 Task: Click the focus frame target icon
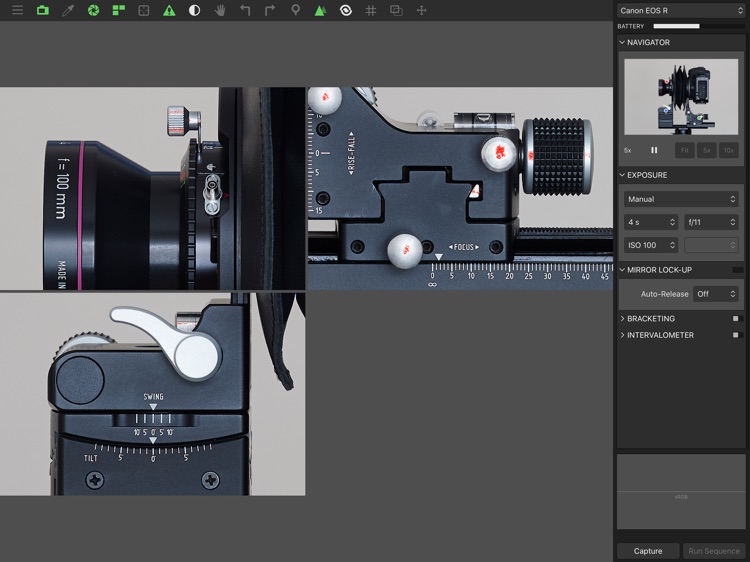tap(143, 10)
